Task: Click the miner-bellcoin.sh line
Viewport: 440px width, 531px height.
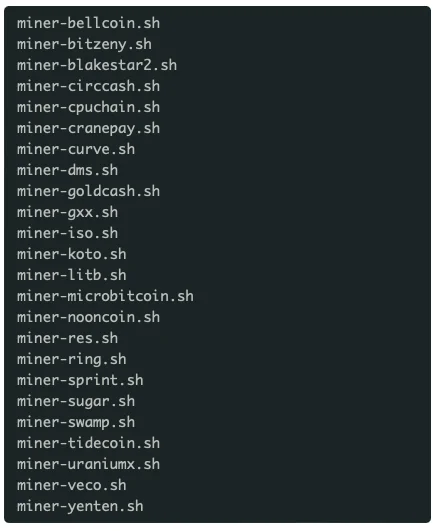Action: click(x=88, y=23)
